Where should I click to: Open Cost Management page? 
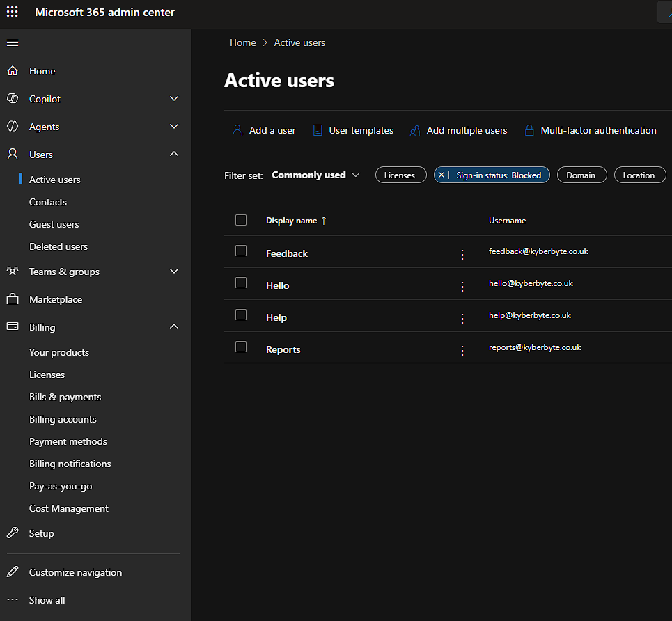pyautogui.click(x=68, y=508)
